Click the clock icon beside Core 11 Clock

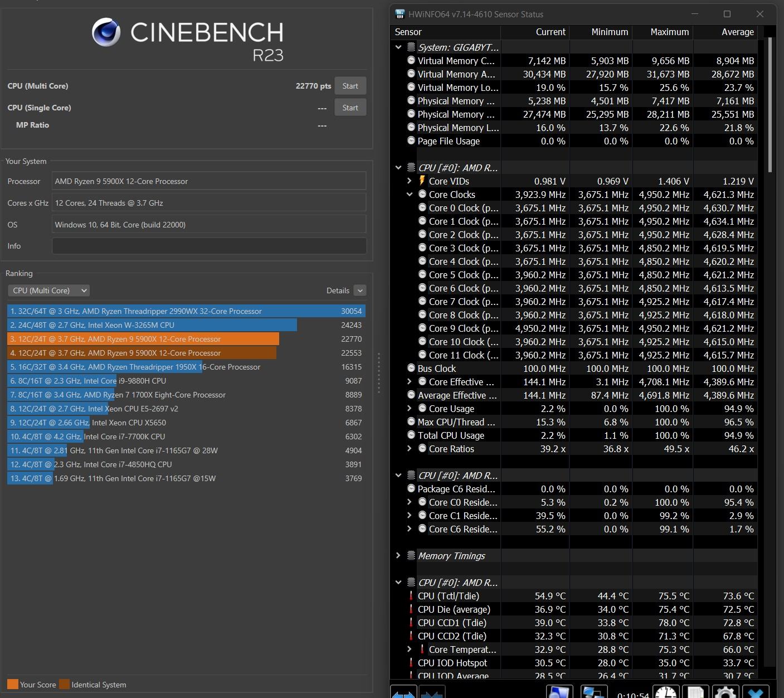coord(422,355)
